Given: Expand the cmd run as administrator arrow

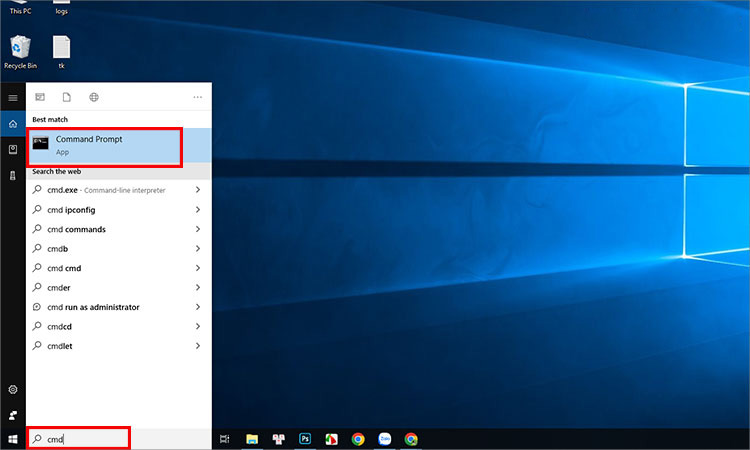Looking at the screenshot, I should pos(198,307).
